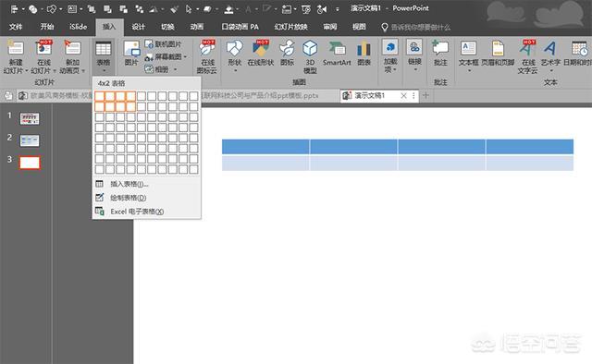This screenshot has width=592, height=364.
Task: Choose Excel 电子表格 menu entry
Action: (146, 212)
